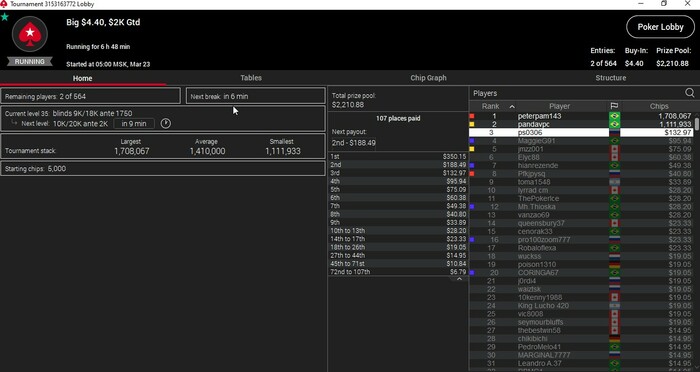The height and width of the screenshot is (372, 700).
Task: Click the country flag column header icon
Action: pos(614,106)
